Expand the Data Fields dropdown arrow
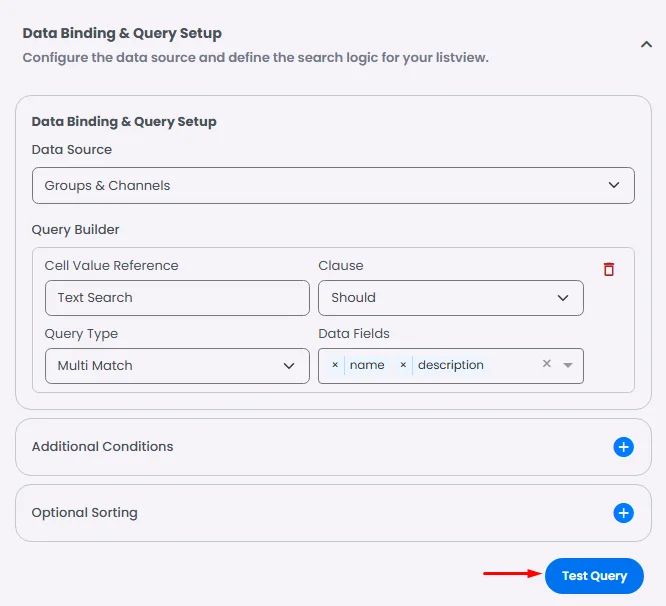 pos(568,365)
